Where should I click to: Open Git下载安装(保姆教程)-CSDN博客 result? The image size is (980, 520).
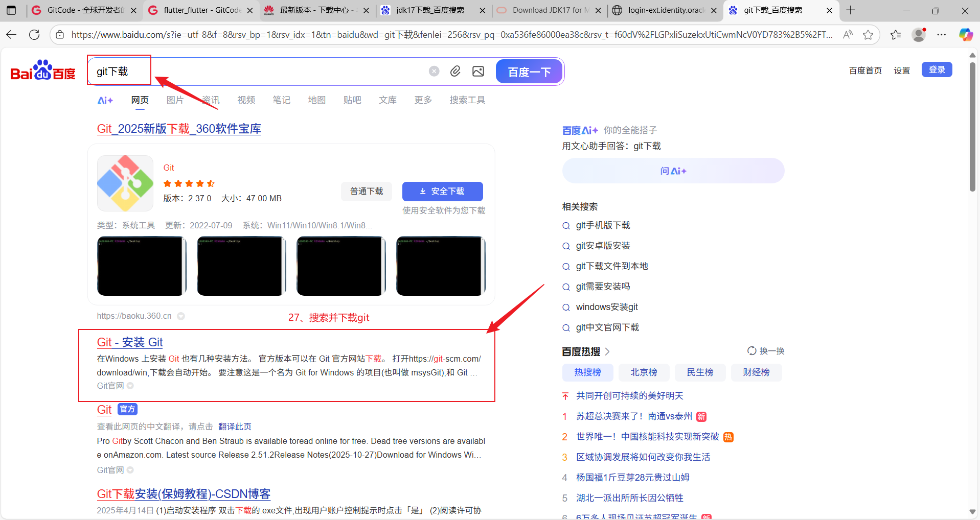coord(184,494)
